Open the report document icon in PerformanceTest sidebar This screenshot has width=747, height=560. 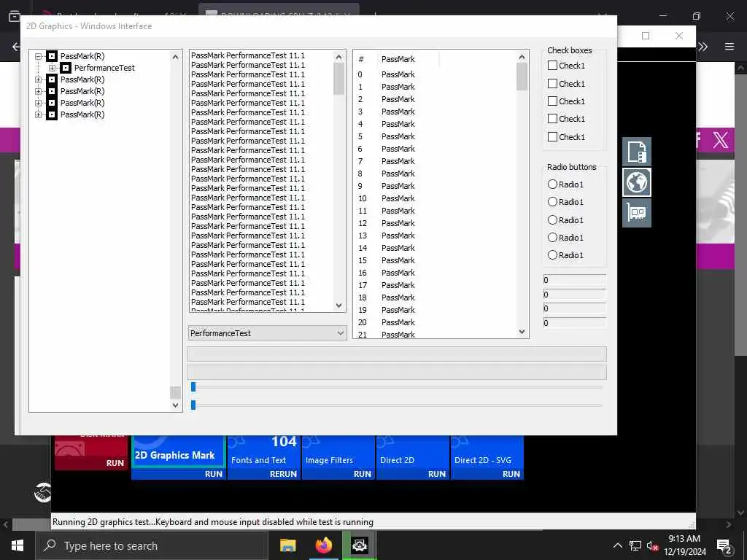click(636, 152)
